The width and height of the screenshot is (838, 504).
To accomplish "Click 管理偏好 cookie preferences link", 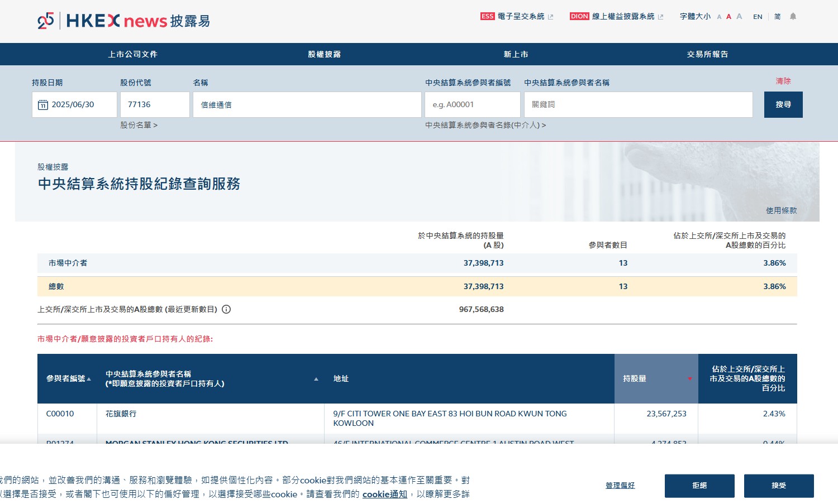I will pos(620,486).
